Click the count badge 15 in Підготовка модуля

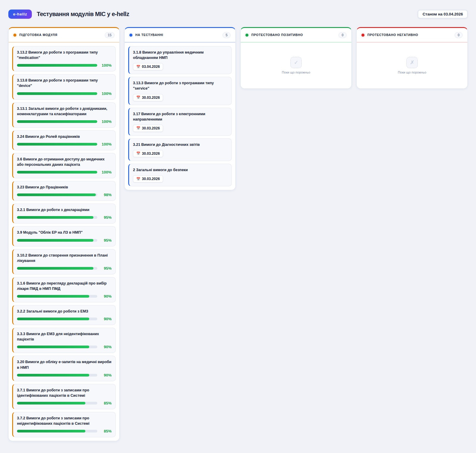click(x=109, y=35)
